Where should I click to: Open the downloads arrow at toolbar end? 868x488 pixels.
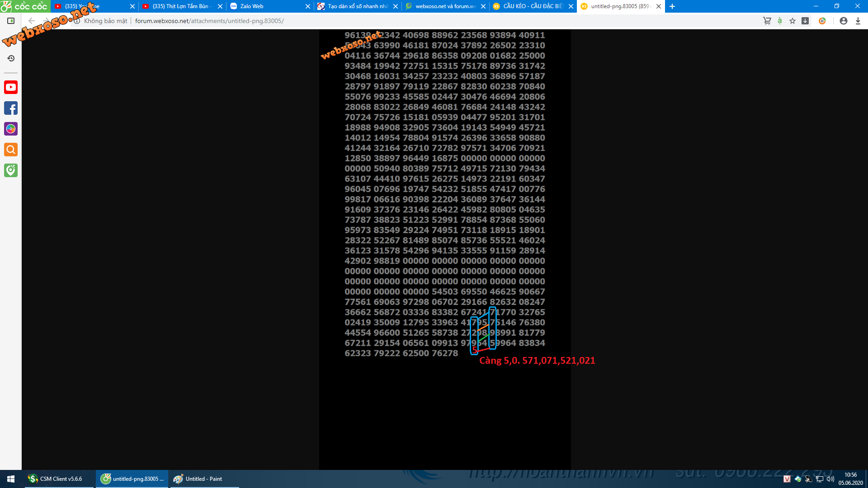858,21
